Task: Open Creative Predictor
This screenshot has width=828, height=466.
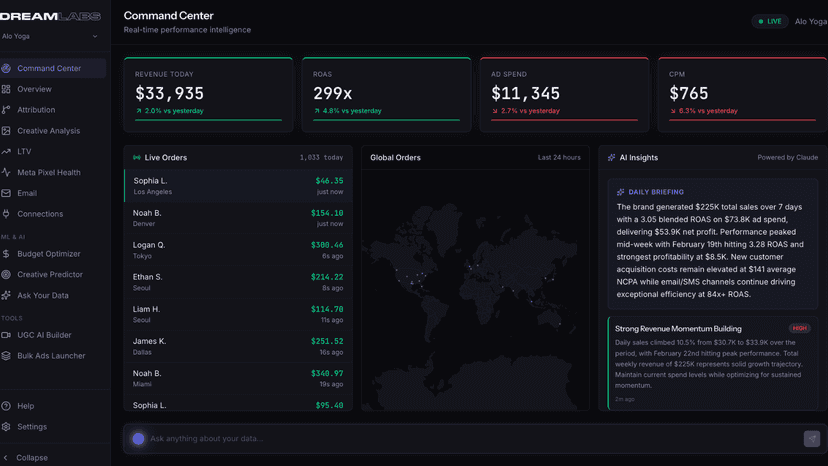Action: [x=53, y=275]
